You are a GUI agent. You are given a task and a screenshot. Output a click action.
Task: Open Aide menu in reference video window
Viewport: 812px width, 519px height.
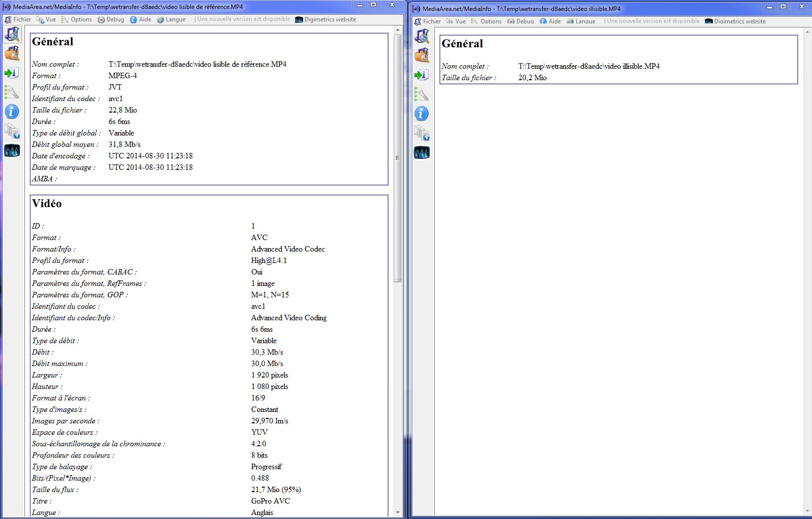click(x=141, y=19)
